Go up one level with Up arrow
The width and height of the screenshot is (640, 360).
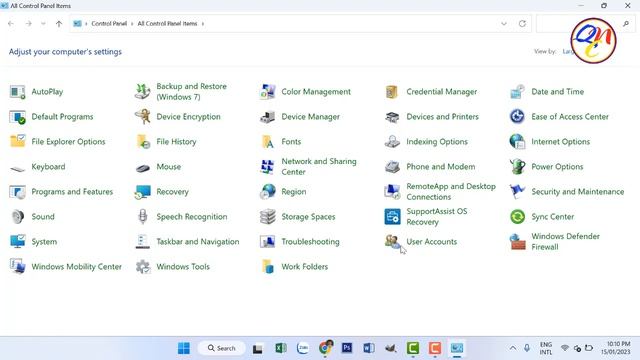(59, 24)
